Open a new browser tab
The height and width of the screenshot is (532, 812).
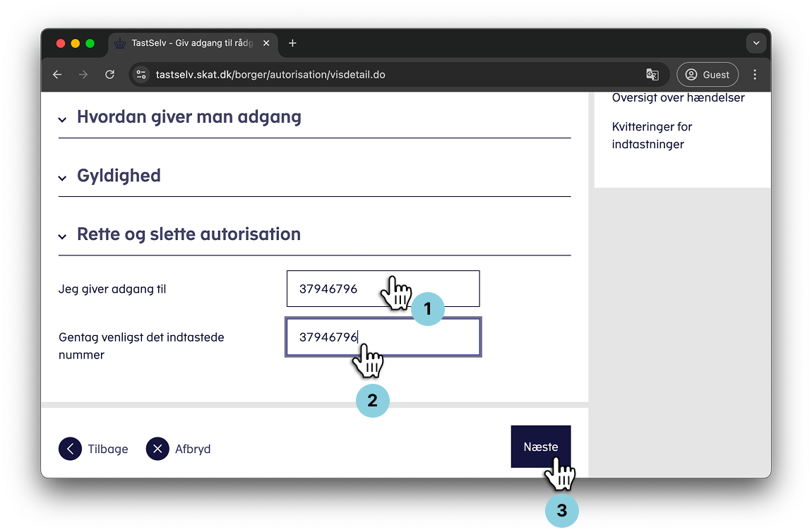(292, 44)
